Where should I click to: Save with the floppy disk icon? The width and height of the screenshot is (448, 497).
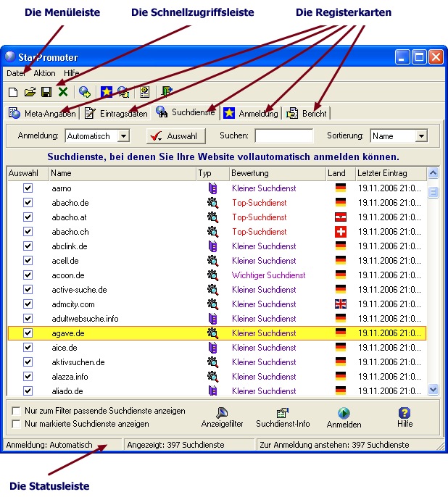tap(46, 92)
